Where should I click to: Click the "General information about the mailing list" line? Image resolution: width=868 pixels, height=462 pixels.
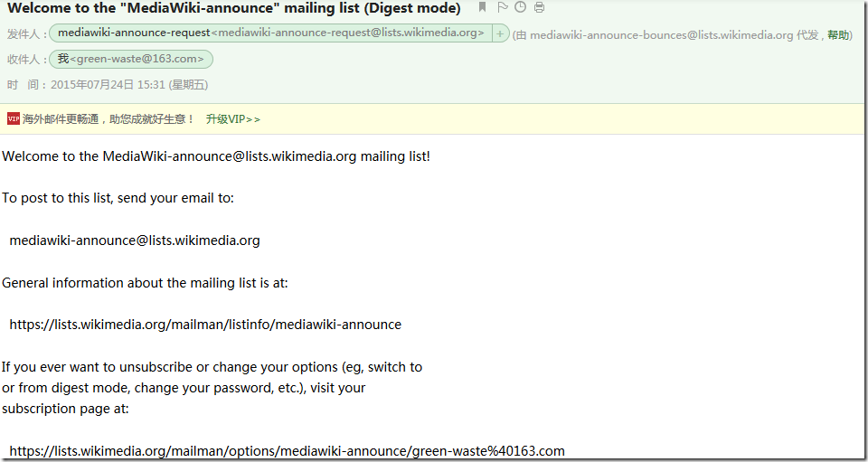click(x=145, y=283)
